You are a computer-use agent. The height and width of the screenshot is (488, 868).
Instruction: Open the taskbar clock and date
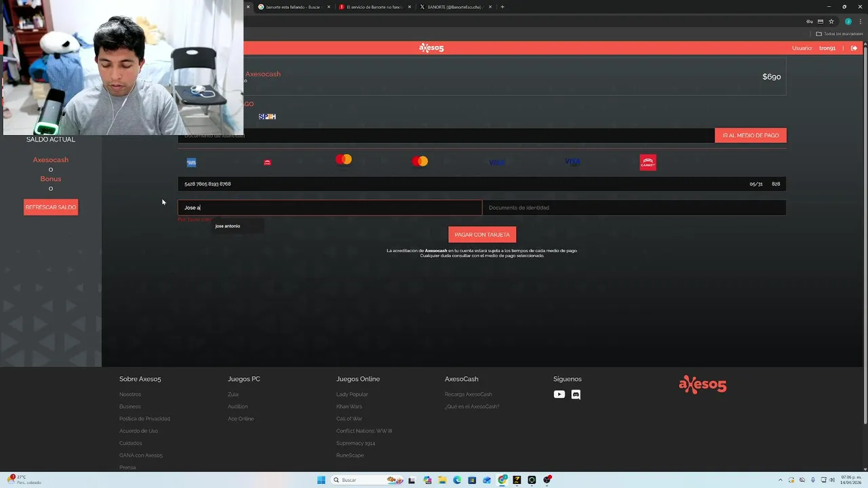click(851, 480)
